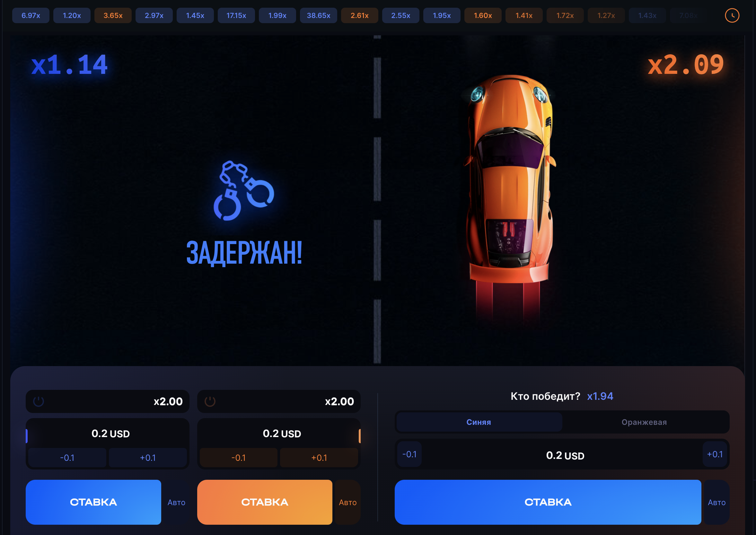Image resolution: width=756 pixels, height=535 pixels.
Task: Enable Авто for blue bet
Action: click(x=176, y=502)
